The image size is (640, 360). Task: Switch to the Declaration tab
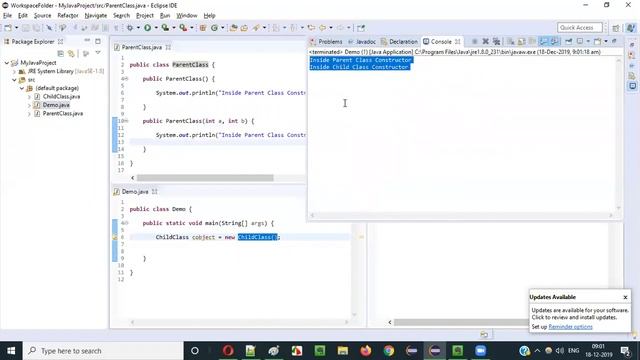point(399,42)
